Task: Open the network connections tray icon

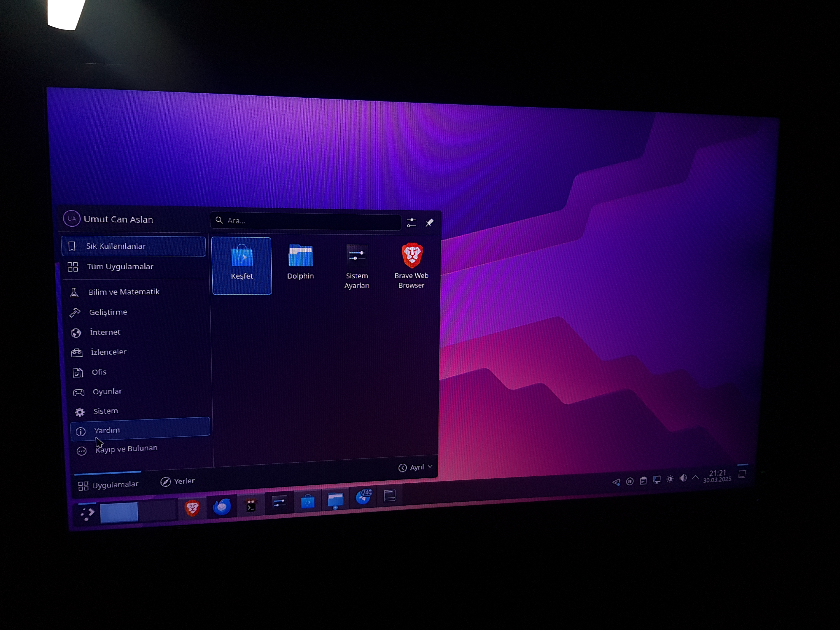Action: pyautogui.click(x=657, y=480)
